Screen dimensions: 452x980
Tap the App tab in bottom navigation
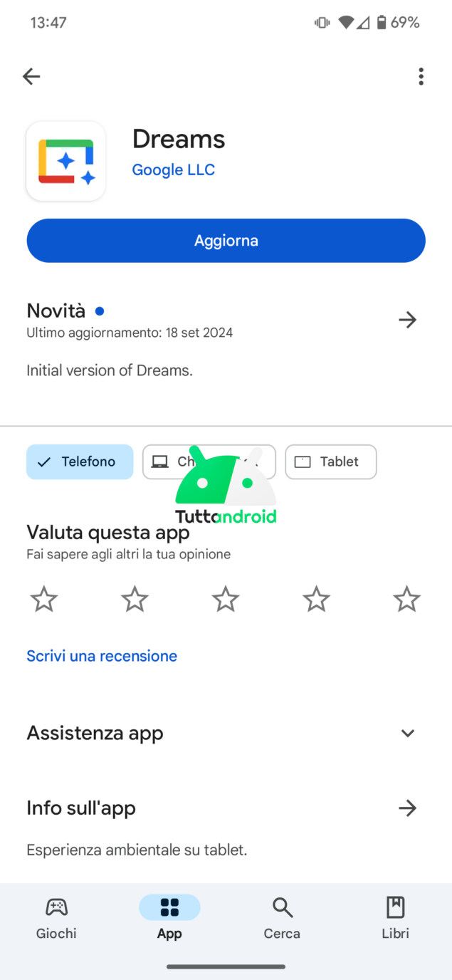pos(169,917)
